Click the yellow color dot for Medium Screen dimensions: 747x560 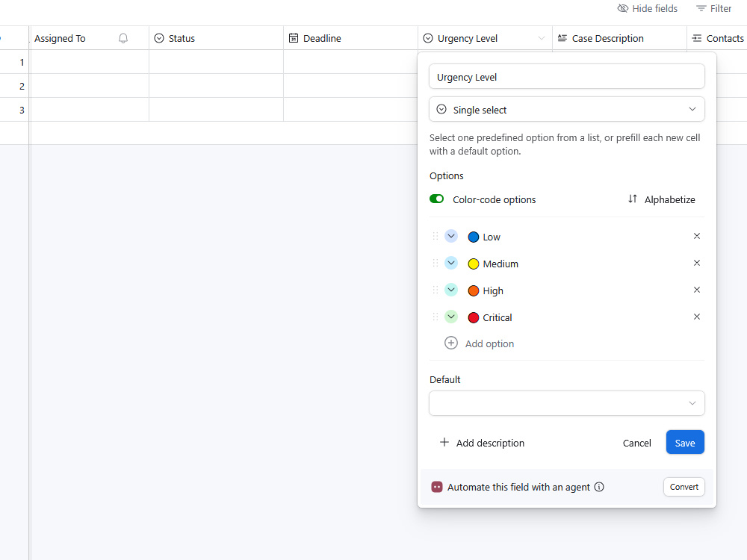[x=473, y=264]
